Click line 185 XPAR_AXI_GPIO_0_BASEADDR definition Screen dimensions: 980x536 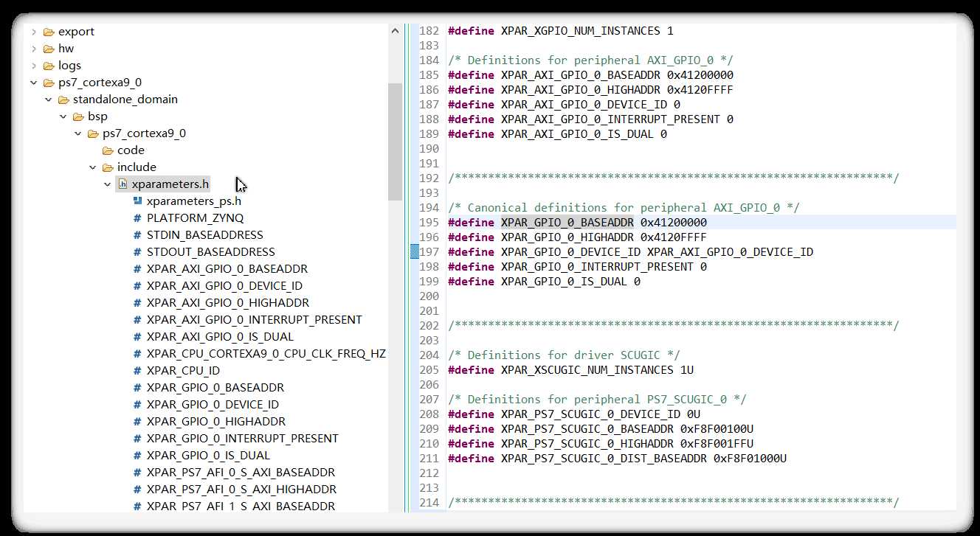(x=580, y=75)
